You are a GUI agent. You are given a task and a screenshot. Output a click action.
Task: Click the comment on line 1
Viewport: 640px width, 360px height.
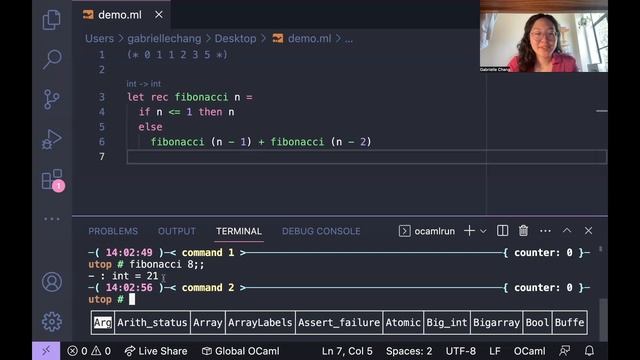pos(177,55)
